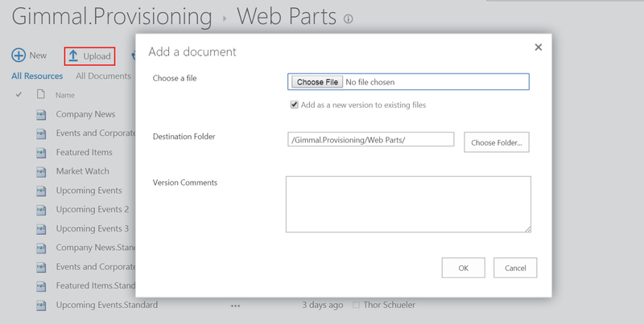This screenshot has height=324, width=644.
Task: Switch to All Documents view
Action: [103, 76]
